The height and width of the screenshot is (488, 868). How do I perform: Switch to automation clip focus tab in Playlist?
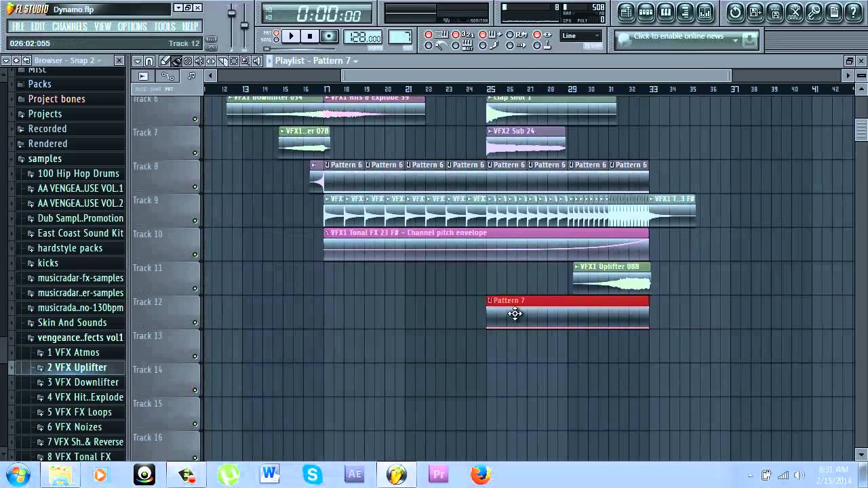(x=167, y=76)
